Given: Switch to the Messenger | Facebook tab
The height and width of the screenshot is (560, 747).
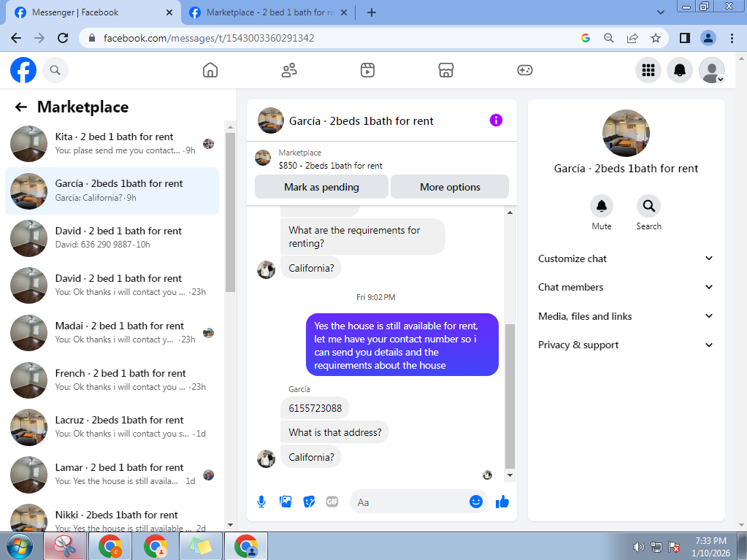Looking at the screenshot, I should coord(91,12).
